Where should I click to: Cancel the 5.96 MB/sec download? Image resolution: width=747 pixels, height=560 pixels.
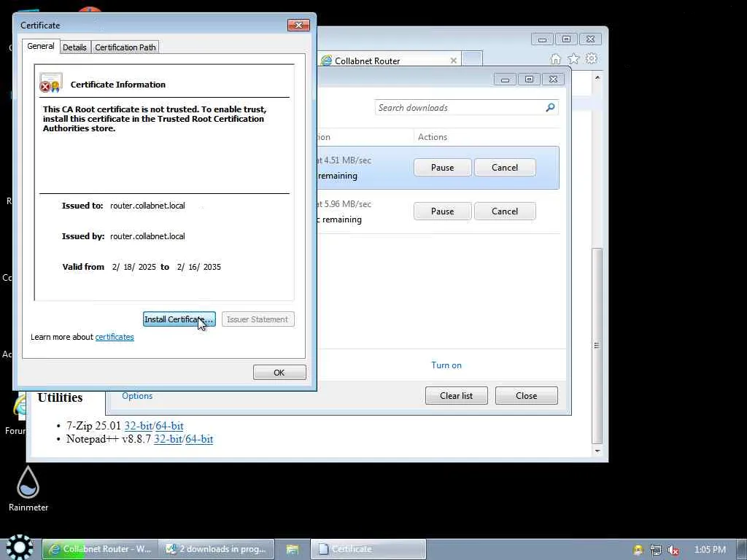pyautogui.click(x=505, y=211)
